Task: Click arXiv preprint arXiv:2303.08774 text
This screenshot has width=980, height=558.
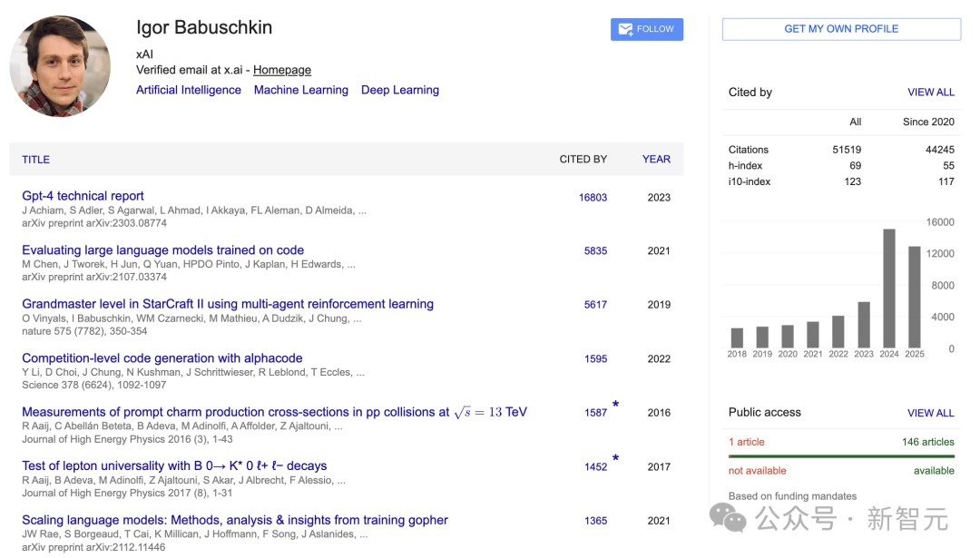Action: pyautogui.click(x=94, y=223)
